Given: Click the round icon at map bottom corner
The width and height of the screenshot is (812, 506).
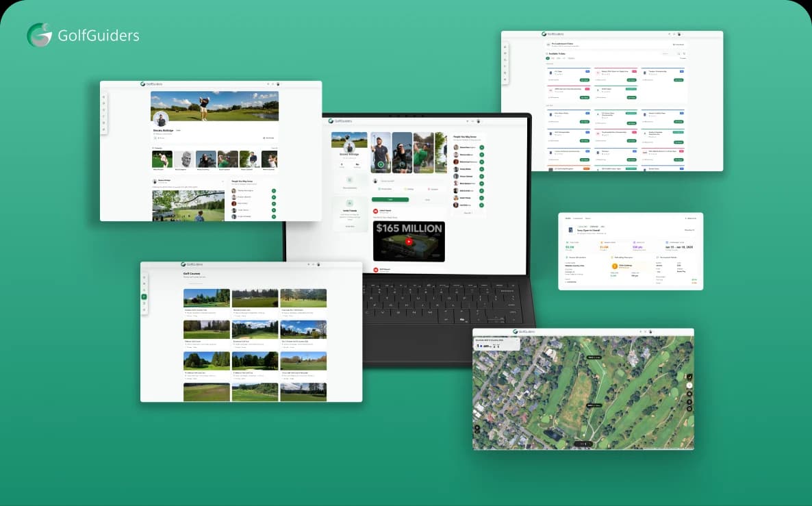Looking at the screenshot, I should click(477, 429).
